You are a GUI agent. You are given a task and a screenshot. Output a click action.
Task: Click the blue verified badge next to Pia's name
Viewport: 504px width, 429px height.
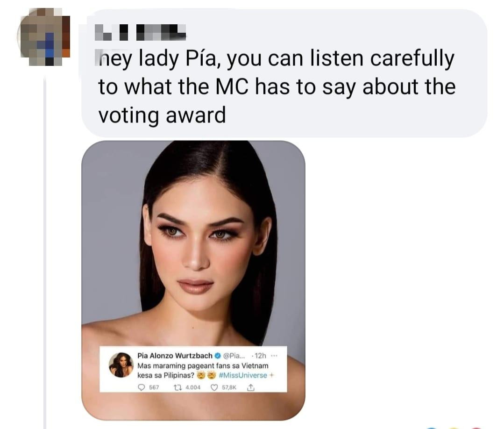pos(217,356)
